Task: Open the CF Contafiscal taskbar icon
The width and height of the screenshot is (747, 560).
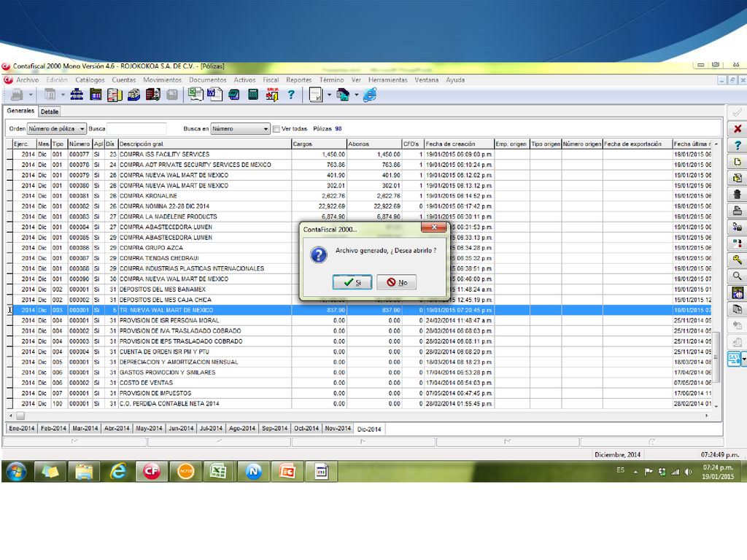Action: tap(152, 472)
